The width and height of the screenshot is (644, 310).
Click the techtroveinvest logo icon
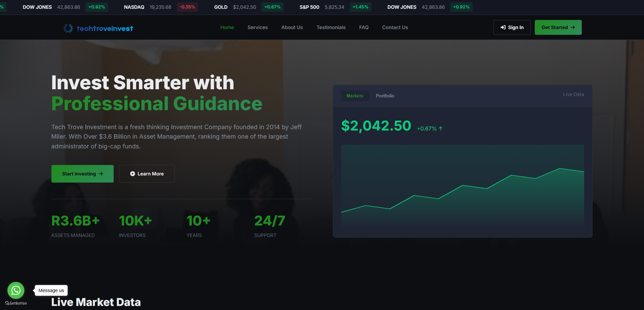pyautogui.click(x=68, y=28)
